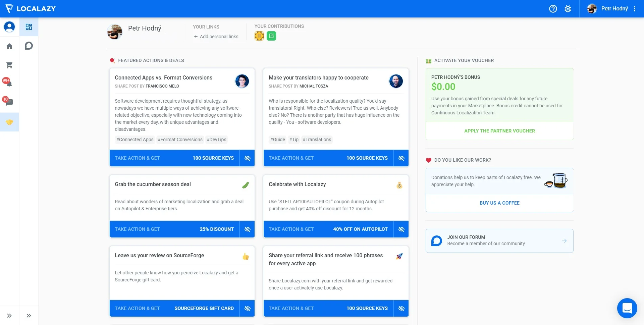Click Michał Tosza's avatar on the post card
Image resolution: width=644 pixels, height=325 pixels.
tap(396, 81)
